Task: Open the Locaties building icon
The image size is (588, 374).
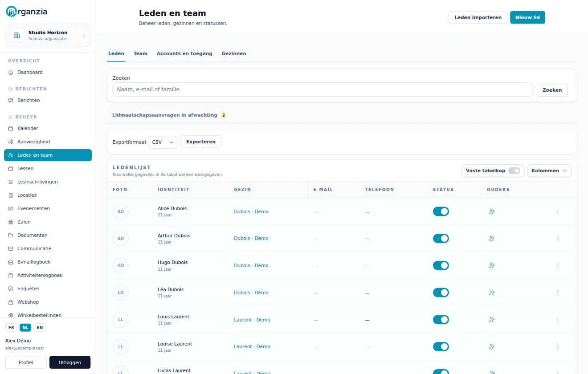Action: (x=11, y=195)
